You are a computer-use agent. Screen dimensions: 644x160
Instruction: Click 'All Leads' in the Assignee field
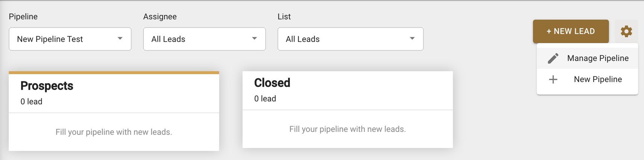click(x=168, y=39)
